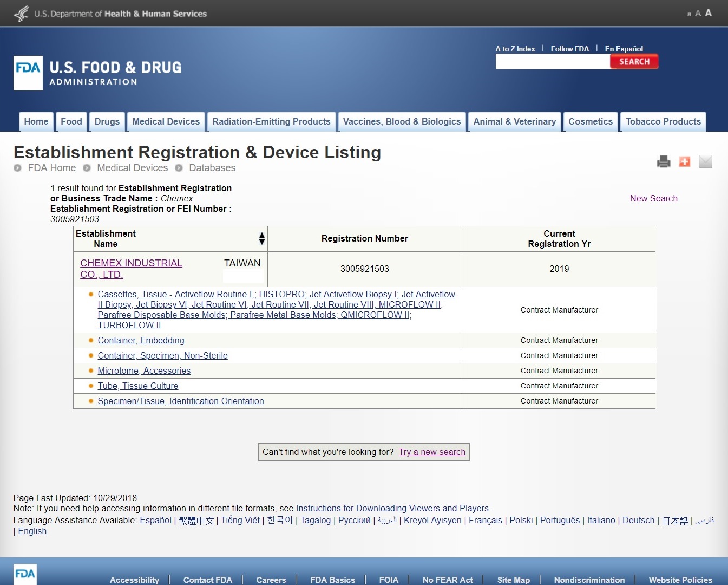728x585 pixels.
Task: Select Italiano language assistance
Action: point(601,521)
